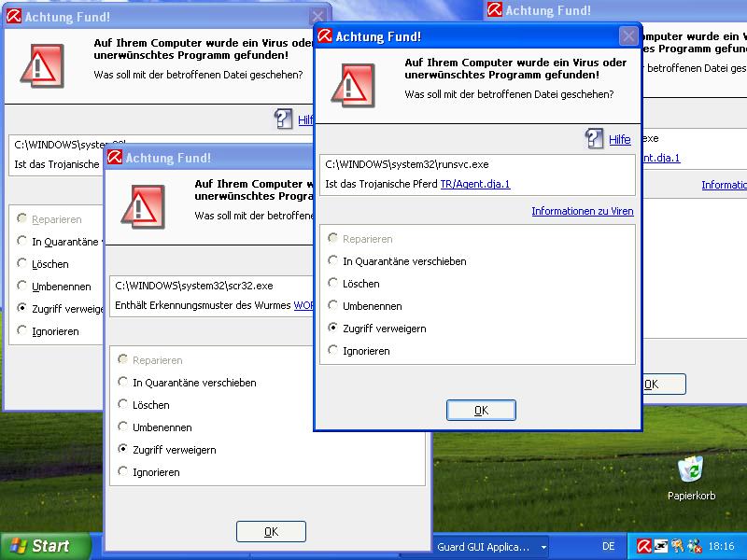747x560 pixels.
Task: Click the Avira logo in the scr32.exe dialog title bar
Action: point(115,157)
